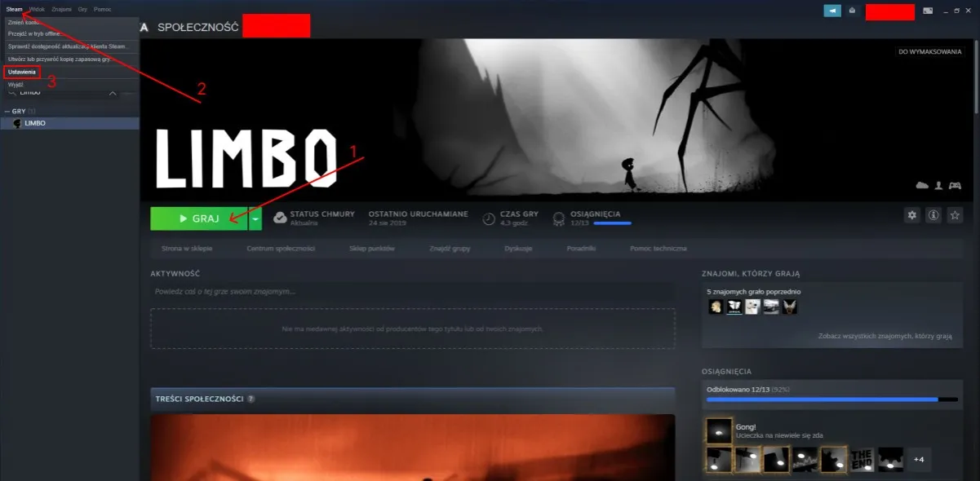Go to Strona w sklepie link
Viewport: 980px width, 481px height.
coord(187,248)
